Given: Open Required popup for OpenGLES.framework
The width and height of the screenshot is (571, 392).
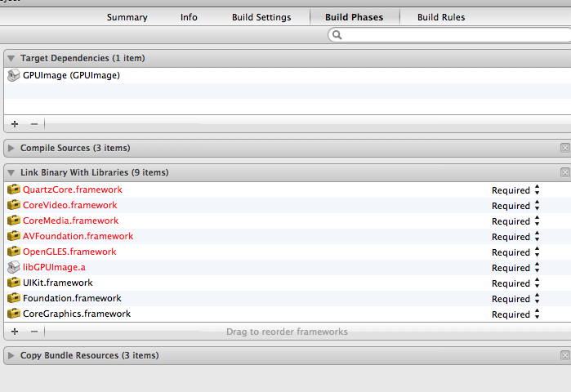Looking at the screenshot, I should click(515, 252).
